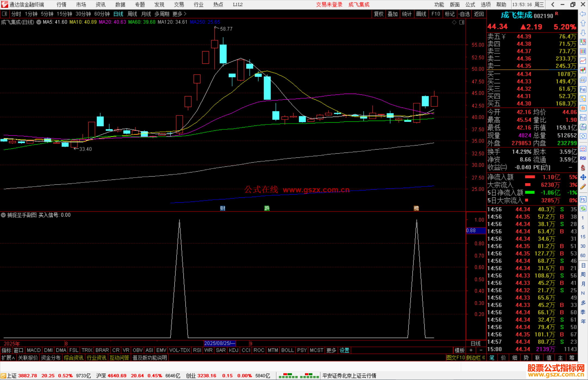Click the 复权 button
The height and width of the screenshot is (380, 588).
(x=378, y=14)
